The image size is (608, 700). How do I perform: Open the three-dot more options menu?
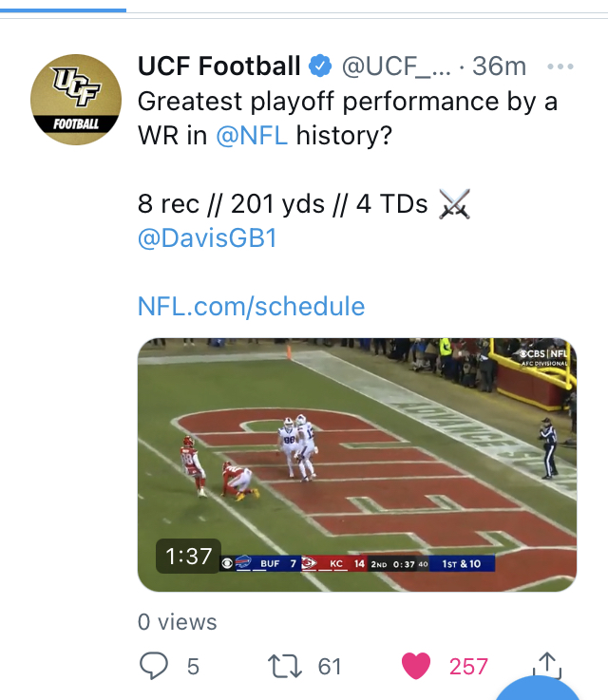[x=560, y=66]
